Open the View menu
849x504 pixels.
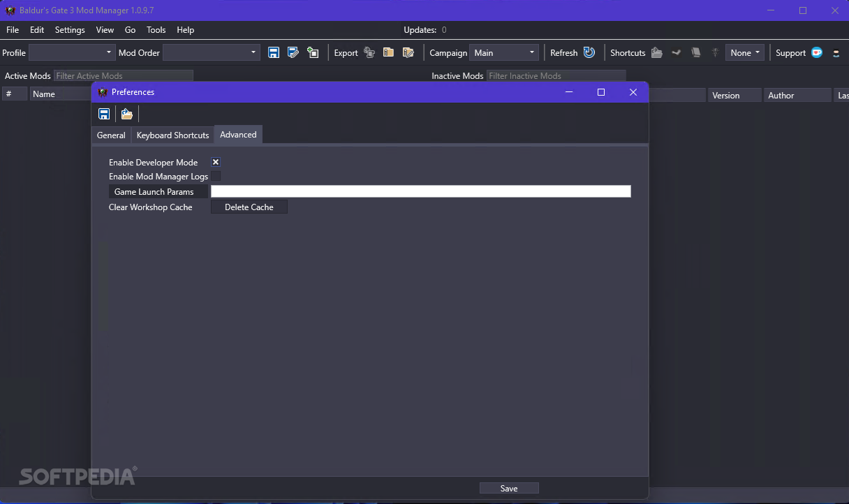point(105,30)
